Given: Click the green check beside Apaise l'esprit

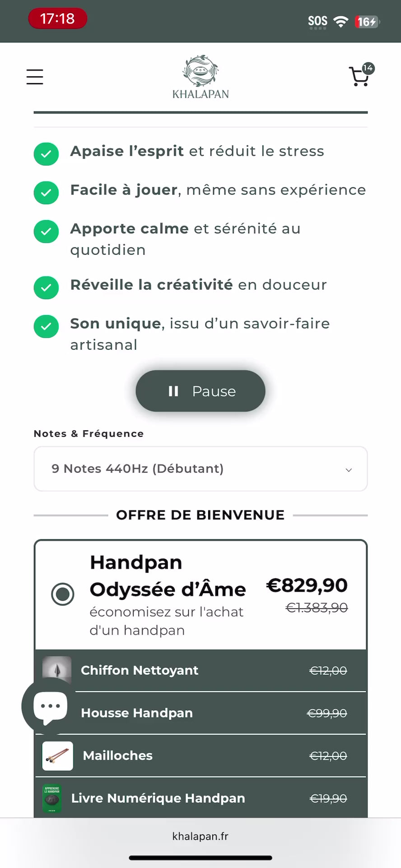Looking at the screenshot, I should point(46,154).
